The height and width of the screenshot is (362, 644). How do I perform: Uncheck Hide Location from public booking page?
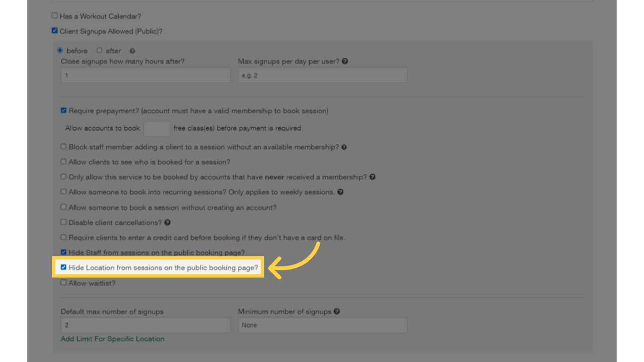tap(64, 267)
